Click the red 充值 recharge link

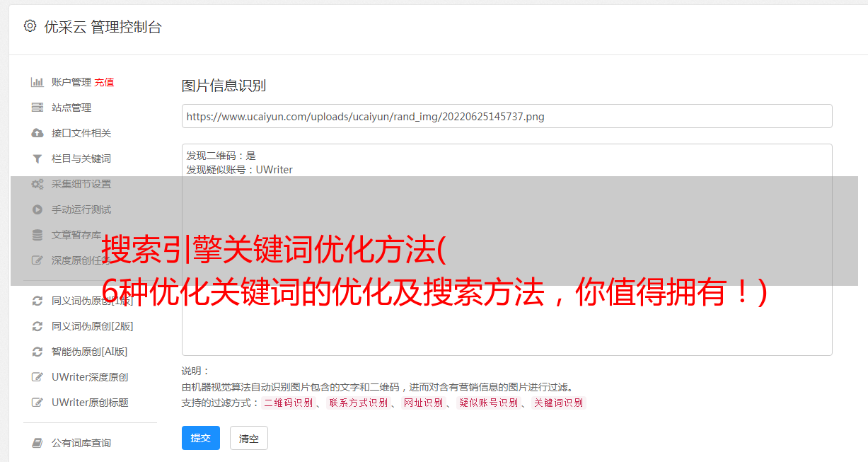(x=104, y=82)
